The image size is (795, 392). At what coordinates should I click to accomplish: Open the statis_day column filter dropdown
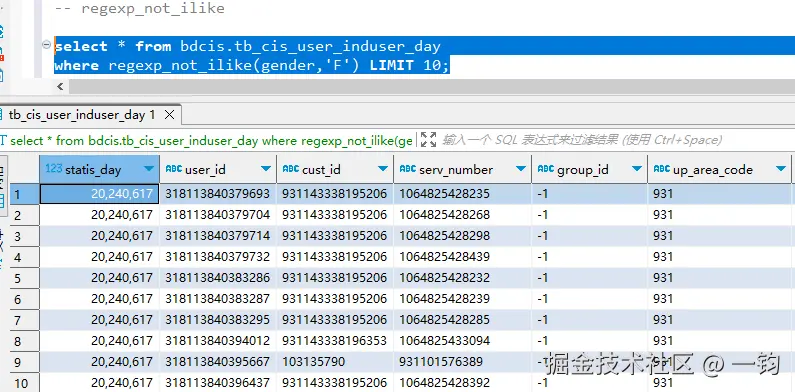(149, 169)
